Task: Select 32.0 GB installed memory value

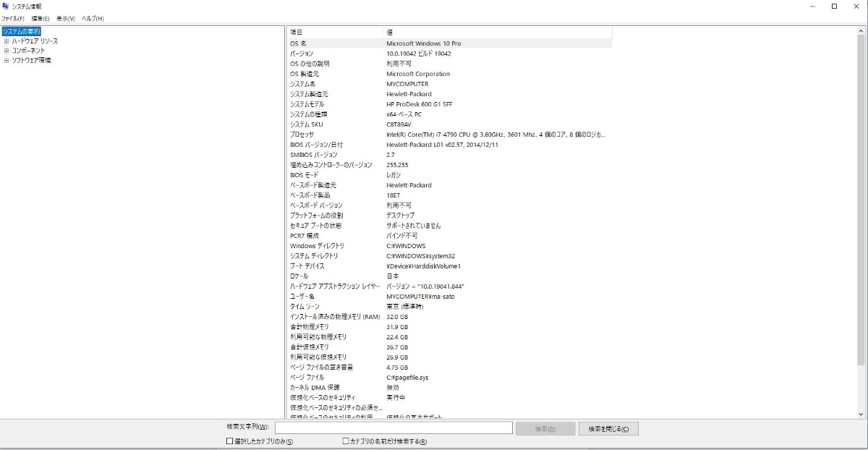Action: tap(397, 317)
